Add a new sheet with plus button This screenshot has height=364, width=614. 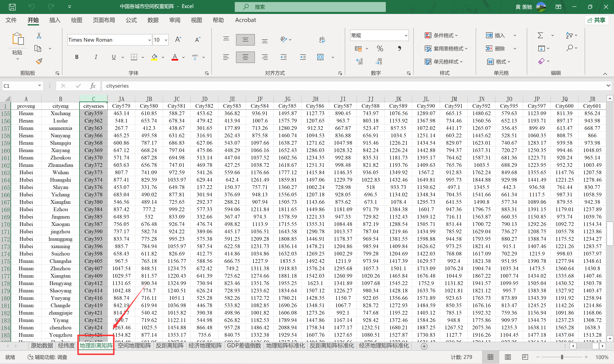424,346
